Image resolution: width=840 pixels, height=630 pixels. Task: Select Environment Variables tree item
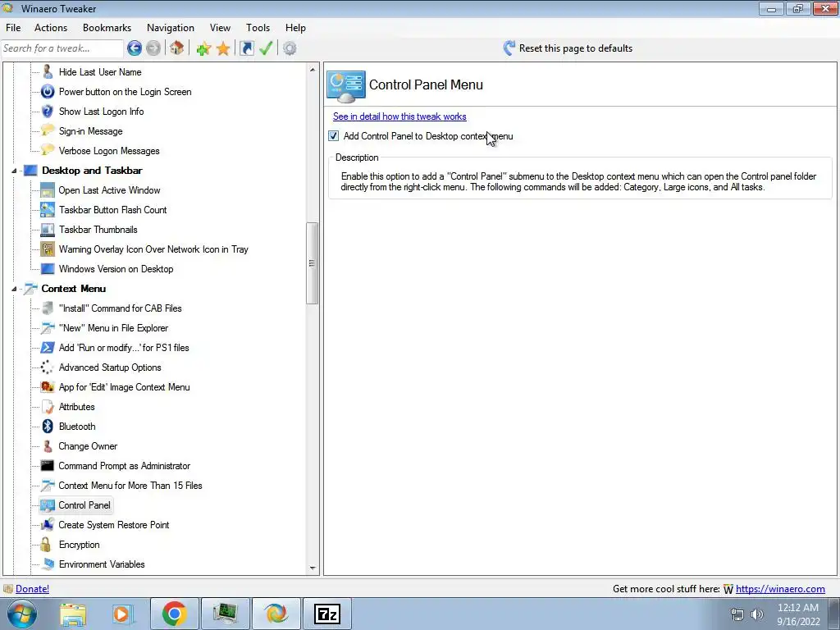click(x=102, y=564)
